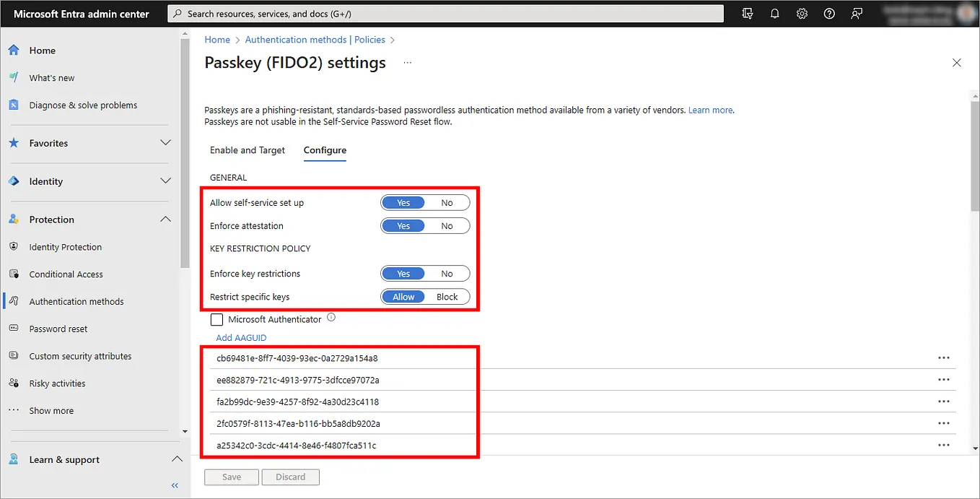Open the notifications bell in the top bar

pyautogui.click(x=774, y=13)
